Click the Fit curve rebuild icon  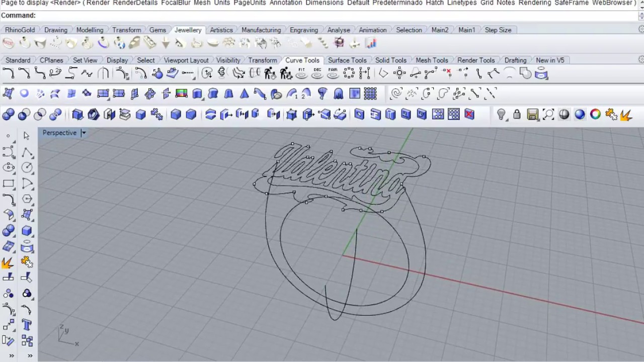pos(302,74)
